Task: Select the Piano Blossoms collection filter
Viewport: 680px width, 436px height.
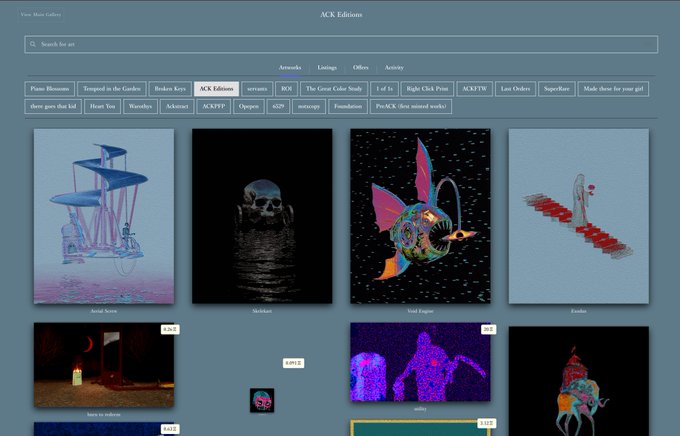Action: coord(50,89)
